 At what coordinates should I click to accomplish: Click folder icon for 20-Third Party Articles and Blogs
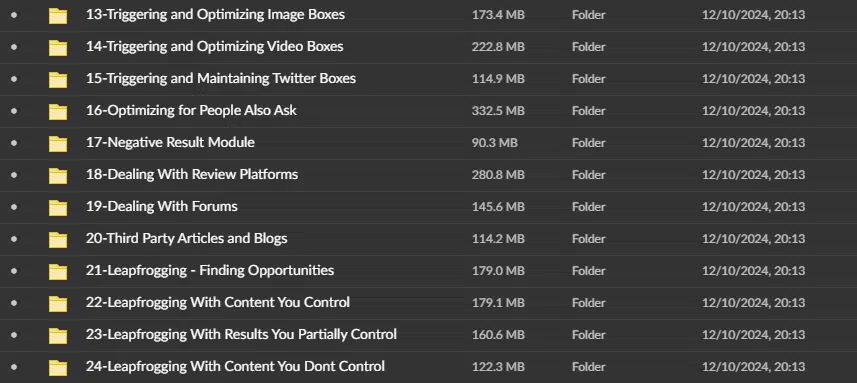coord(58,239)
